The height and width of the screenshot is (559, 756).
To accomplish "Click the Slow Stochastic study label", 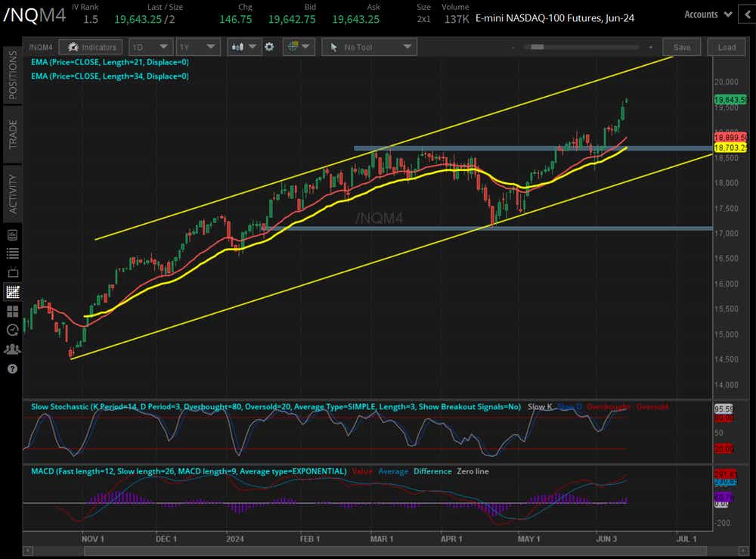I will click(276, 407).
